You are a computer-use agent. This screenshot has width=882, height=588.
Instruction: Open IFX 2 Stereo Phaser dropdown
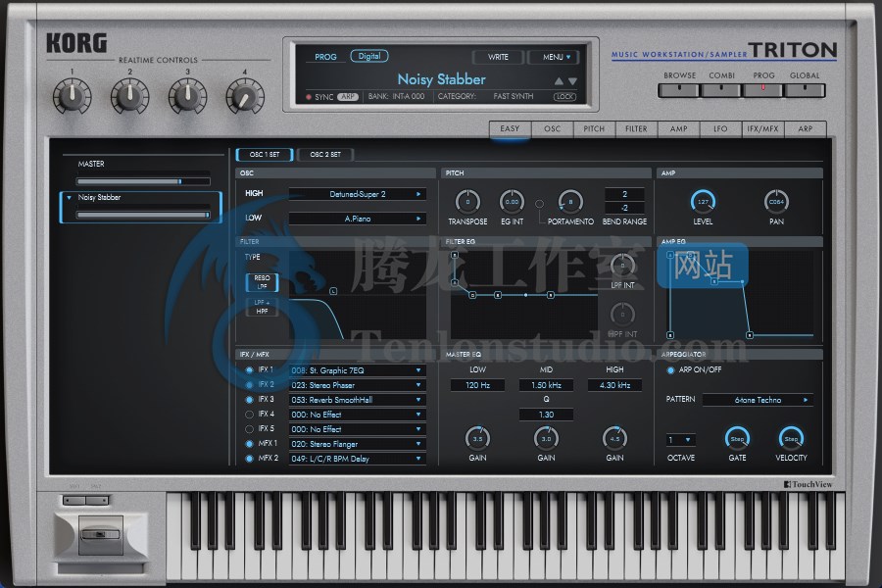357,385
